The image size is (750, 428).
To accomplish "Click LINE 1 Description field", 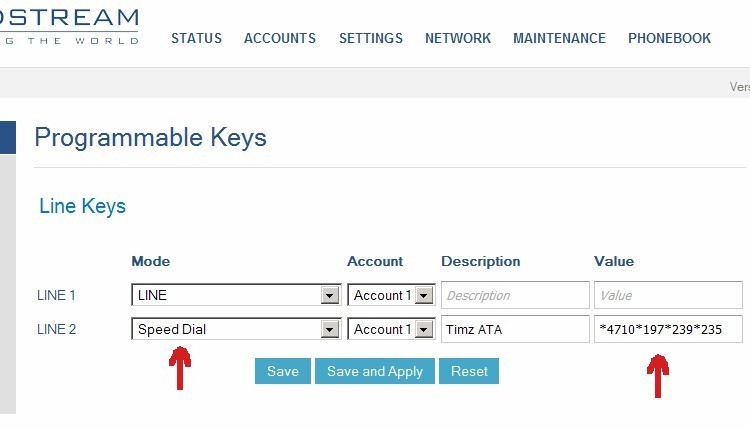I will coord(514,296).
